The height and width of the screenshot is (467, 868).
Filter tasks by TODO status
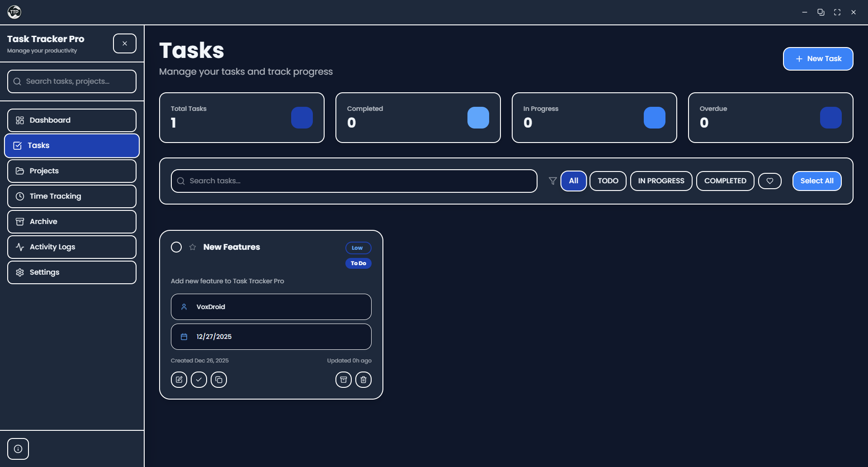point(608,181)
